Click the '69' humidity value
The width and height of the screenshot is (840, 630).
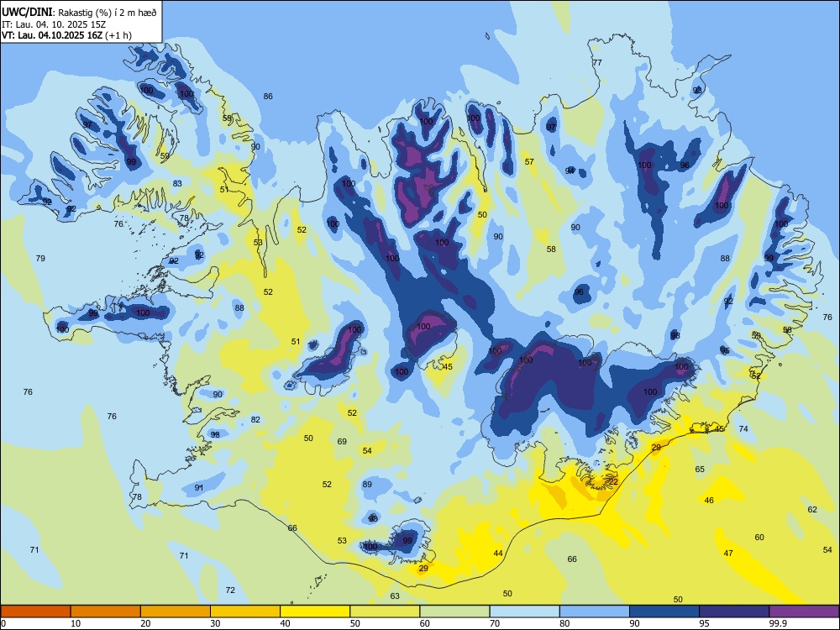pos(342,442)
